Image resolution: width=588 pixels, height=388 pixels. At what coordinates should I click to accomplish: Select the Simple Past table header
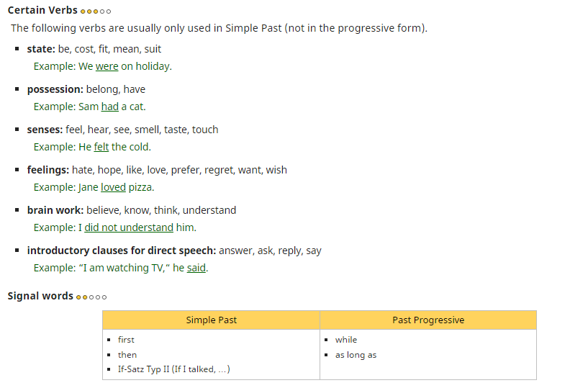211,320
